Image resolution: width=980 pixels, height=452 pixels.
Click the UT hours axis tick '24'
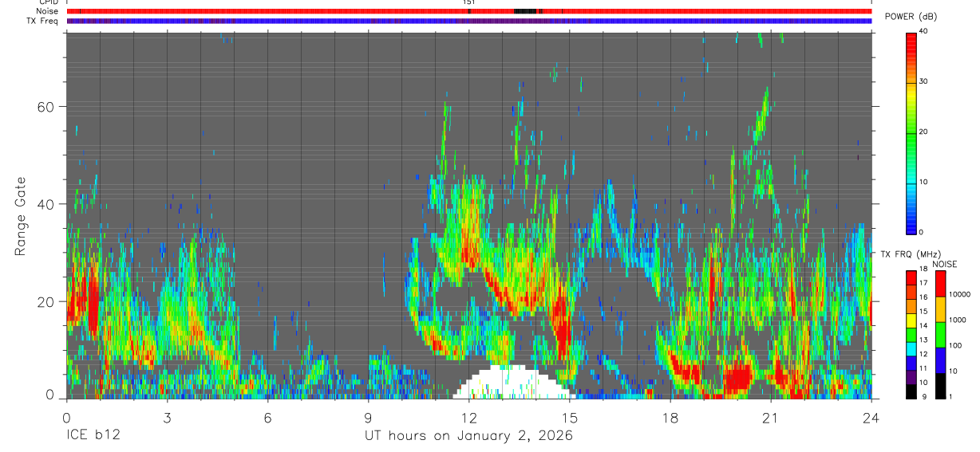click(x=871, y=417)
